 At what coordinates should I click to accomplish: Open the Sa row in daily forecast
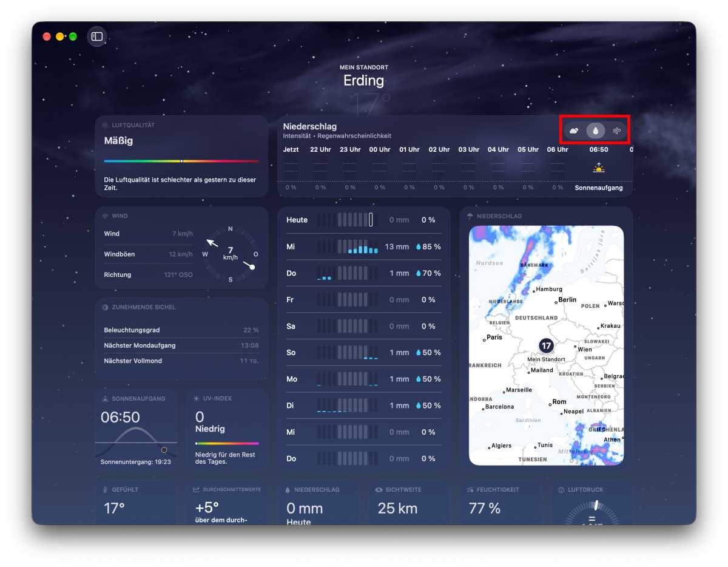click(364, 326)
